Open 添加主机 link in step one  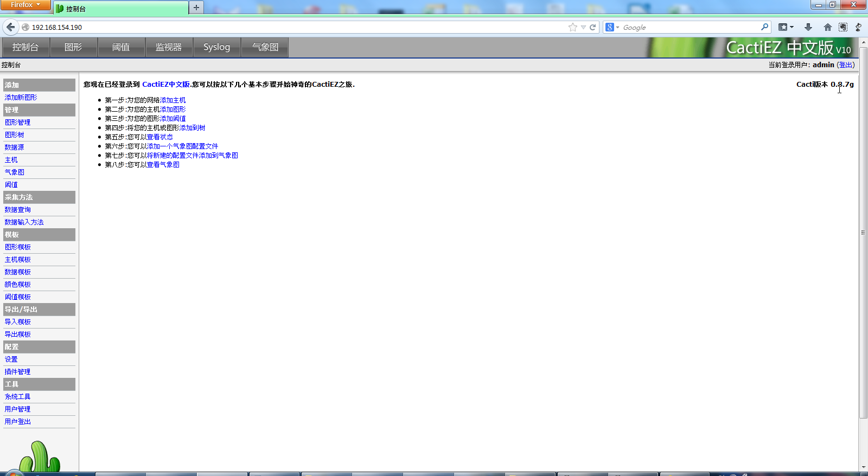[173, 100]
